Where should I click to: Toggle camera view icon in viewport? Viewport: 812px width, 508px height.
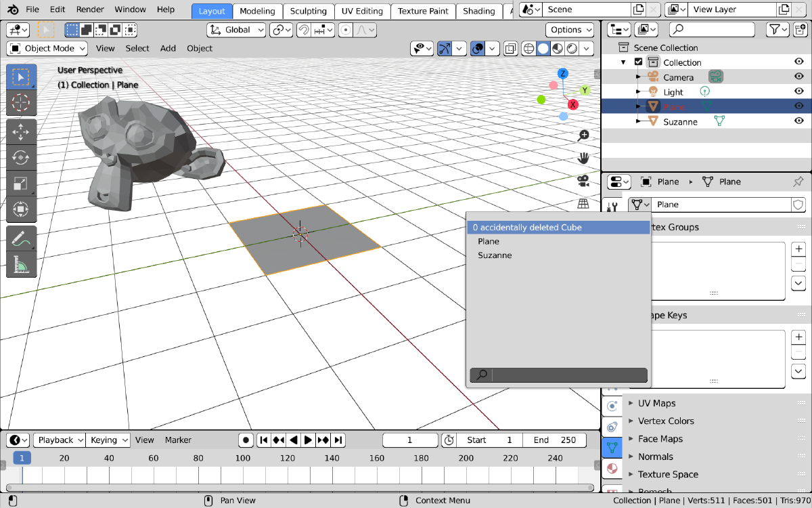point(583,180)
